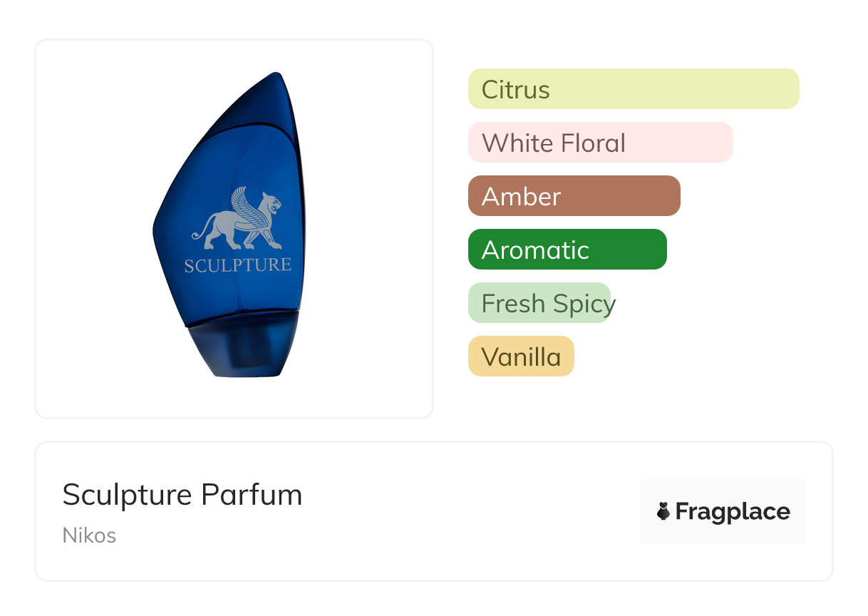Choose the brown Amber accord bar
Viewport: 868px width, 616px height.
point(574,196)
